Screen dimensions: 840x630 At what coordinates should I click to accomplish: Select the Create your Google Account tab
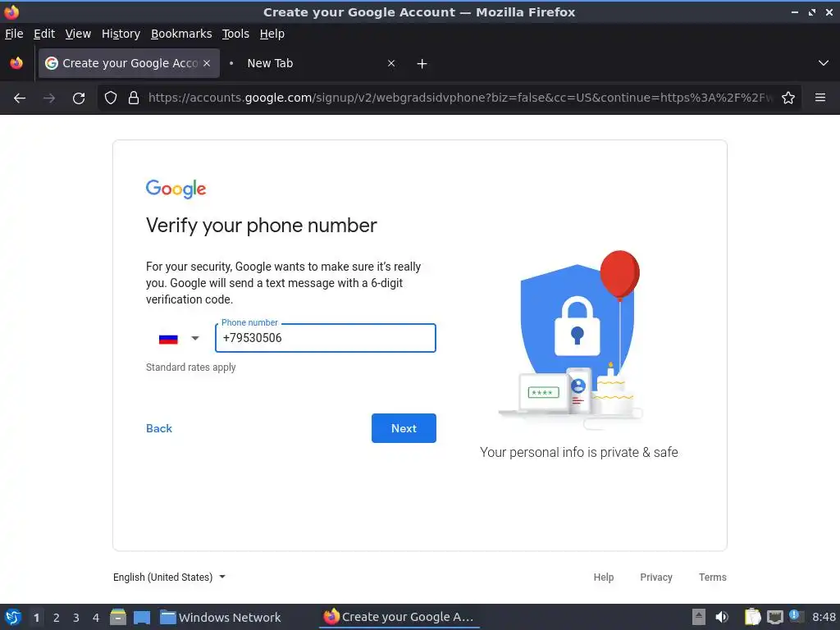pos(129,63)
